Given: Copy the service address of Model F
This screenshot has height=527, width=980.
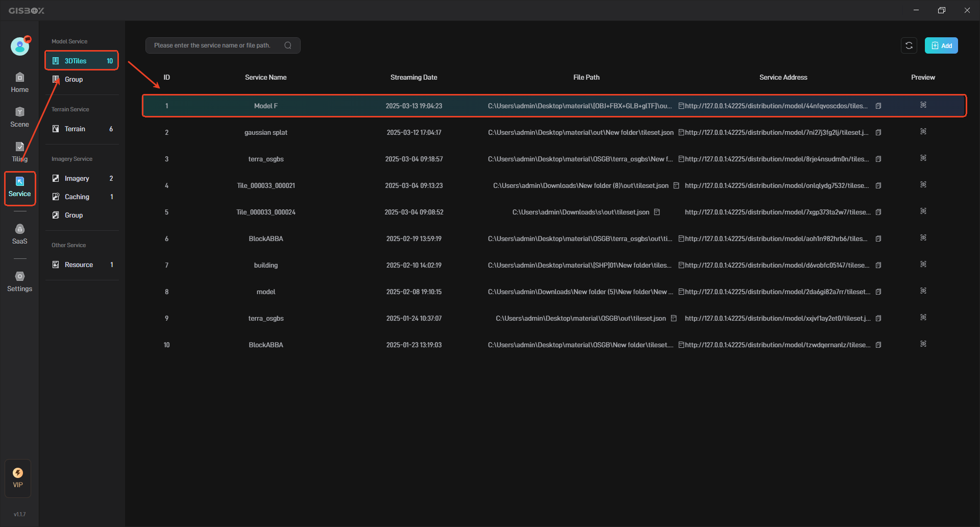Looking at the screenshot, I should click(878, 106).
